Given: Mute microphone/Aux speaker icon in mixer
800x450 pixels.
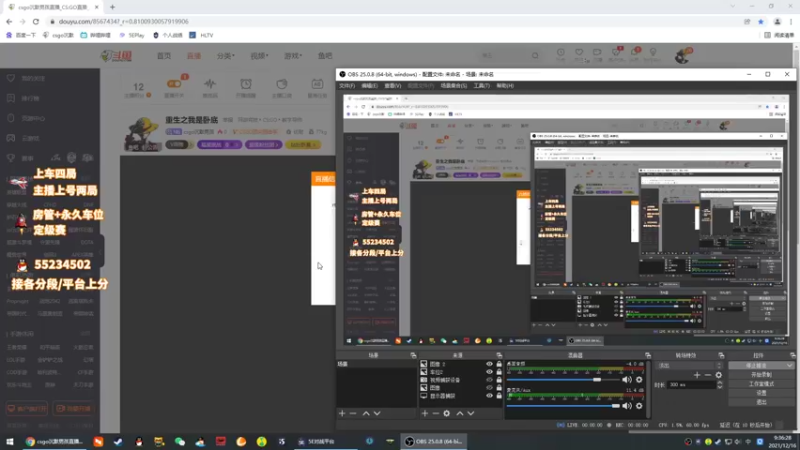Looking at the screenshot, I should (x=627, y=406).
